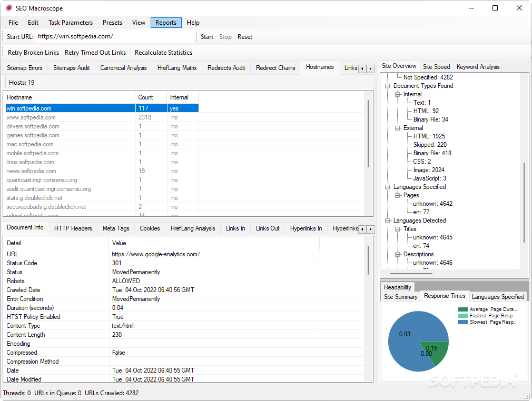Collapse the External tree node

(x=397, y=128)
